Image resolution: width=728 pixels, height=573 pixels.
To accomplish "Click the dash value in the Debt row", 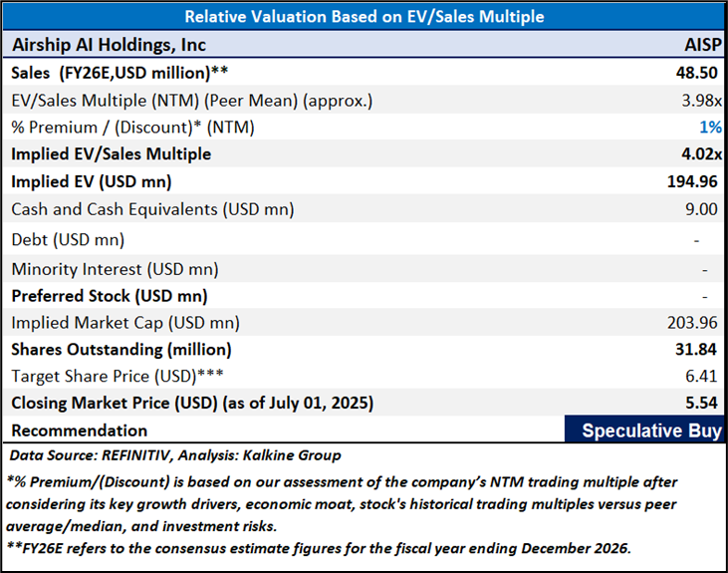I will point(696,241).
